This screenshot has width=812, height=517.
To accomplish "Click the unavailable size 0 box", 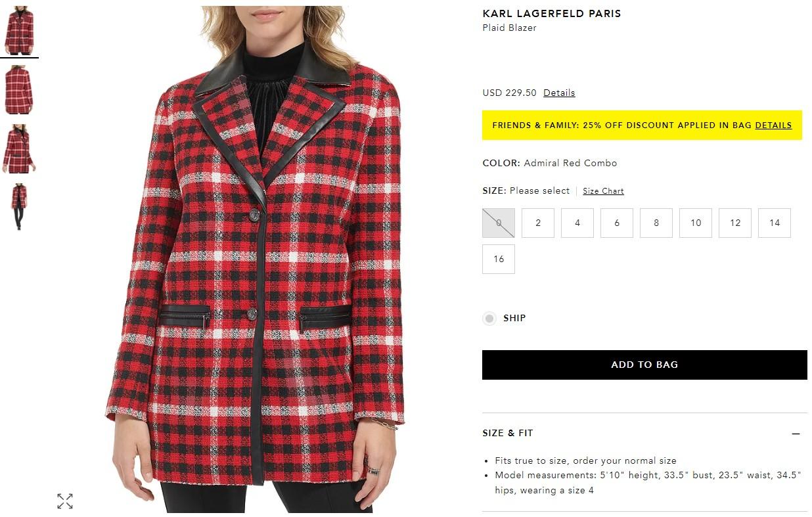I will click(x=499, y=223).
